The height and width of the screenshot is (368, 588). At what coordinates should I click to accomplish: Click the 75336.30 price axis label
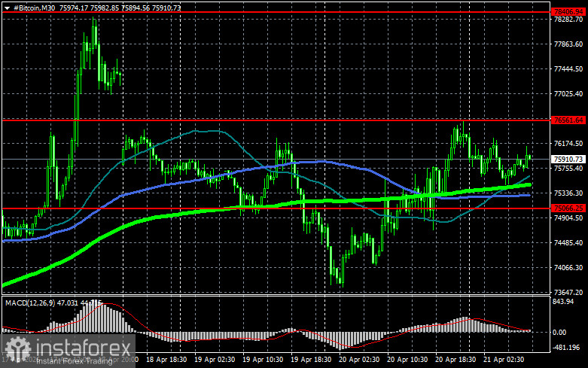pos(568,193)
